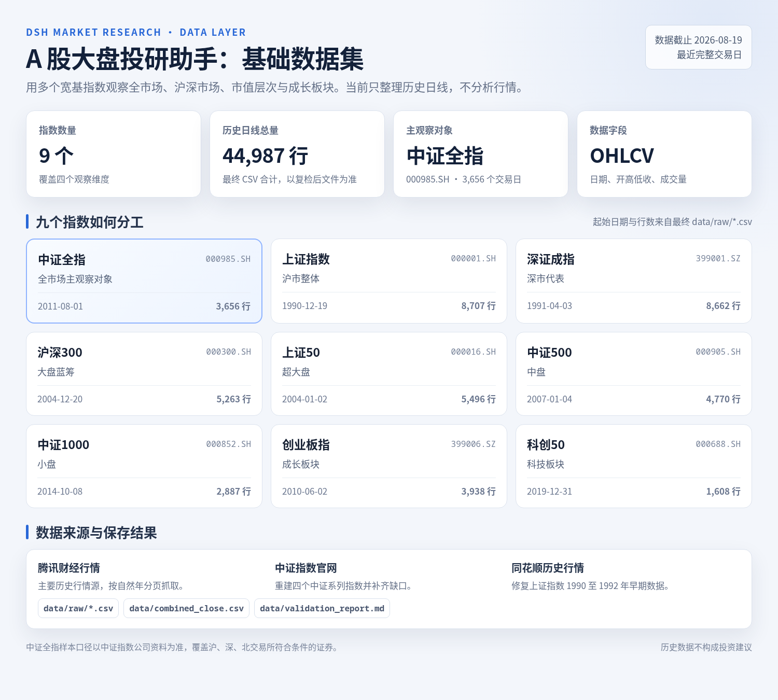Click the 科创50 card title
Viewport: 778px width, 700px height.
pyautogui.click(x=546, y=445)
